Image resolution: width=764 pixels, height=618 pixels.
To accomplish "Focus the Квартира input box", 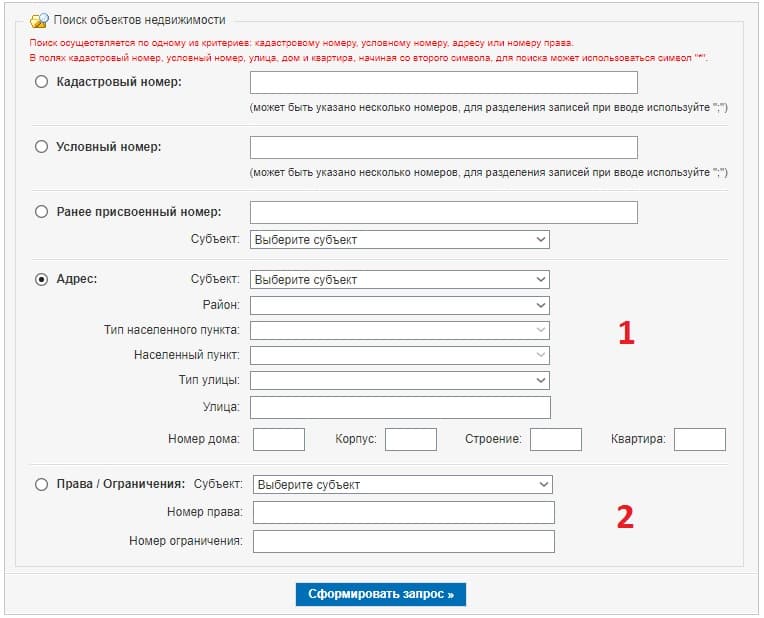I will pos(700,439).
